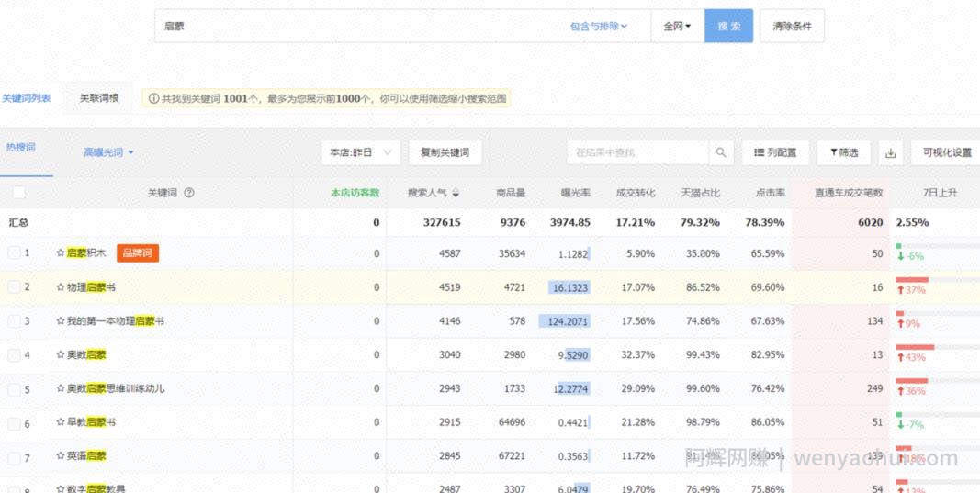
Task: Star the keyword 我的第一本物理启蒙书
Action: tap(61, 321)
